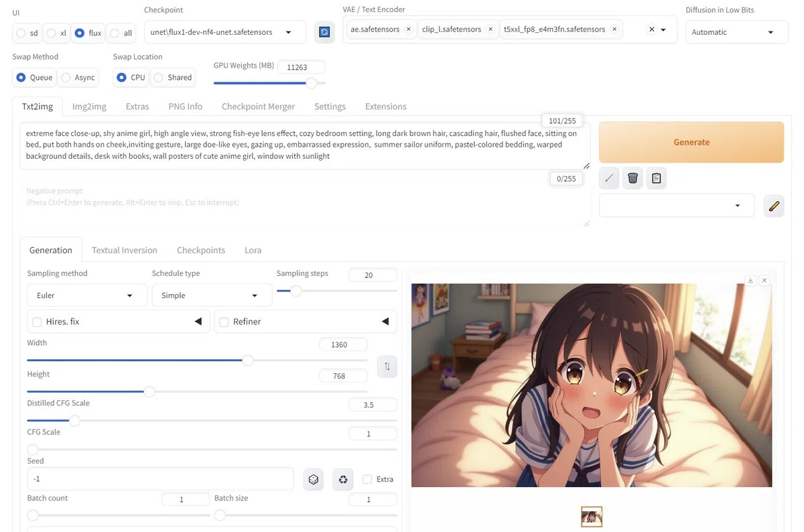This screenshot has height=532, width=804.
Task: Tick the Extra seed checkbox
Action: coord(367,479)
